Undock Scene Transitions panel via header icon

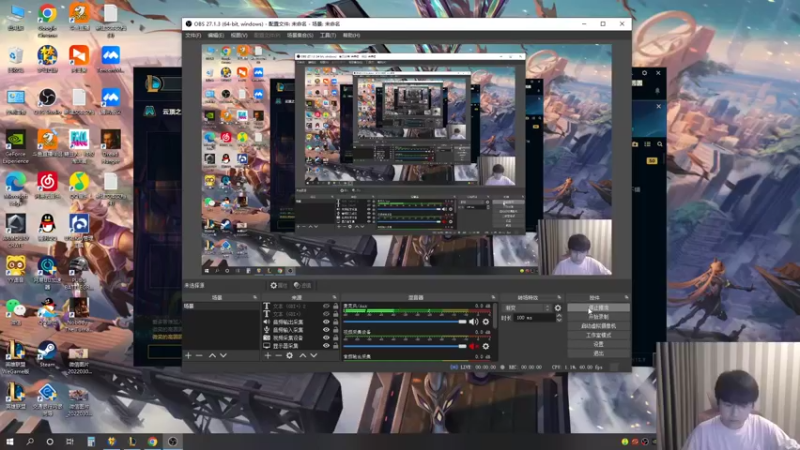(559, 297)
